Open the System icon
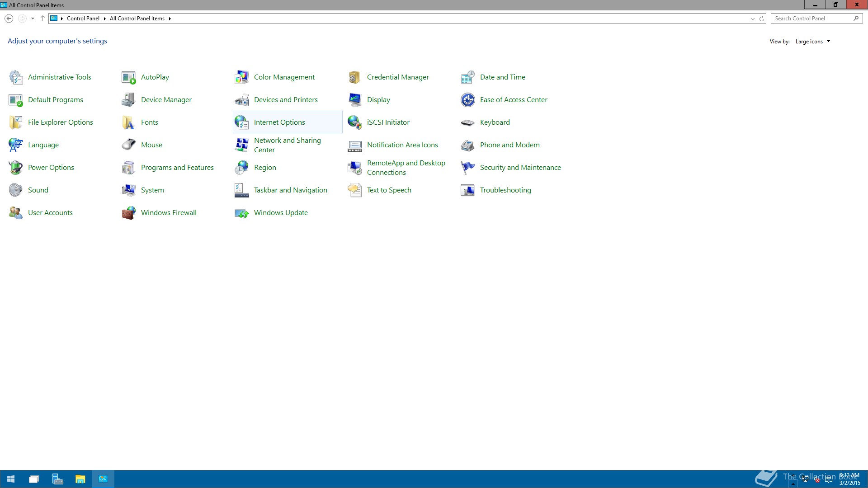Image resolution: width=868 pixels, height=488 pixels. pyautogui.click(x=129, y=190)
